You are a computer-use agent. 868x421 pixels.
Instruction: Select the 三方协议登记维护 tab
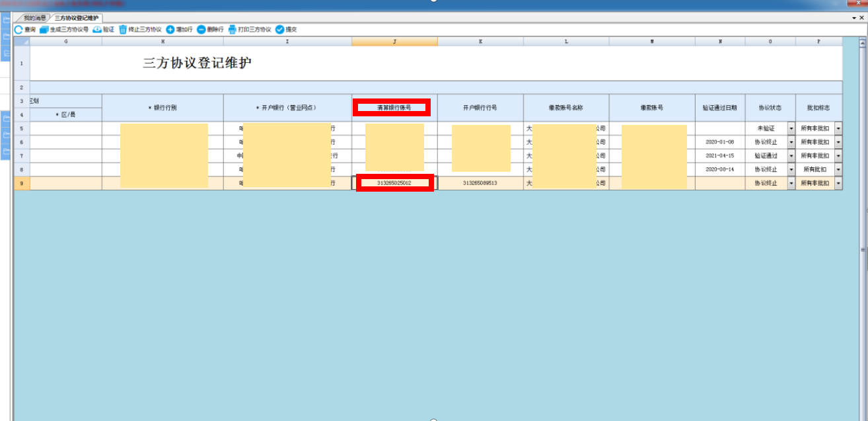[77, 17]
